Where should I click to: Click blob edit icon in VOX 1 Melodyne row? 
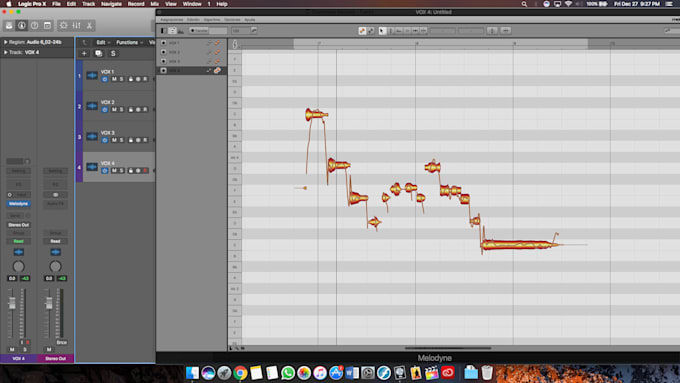click(217, 43)
